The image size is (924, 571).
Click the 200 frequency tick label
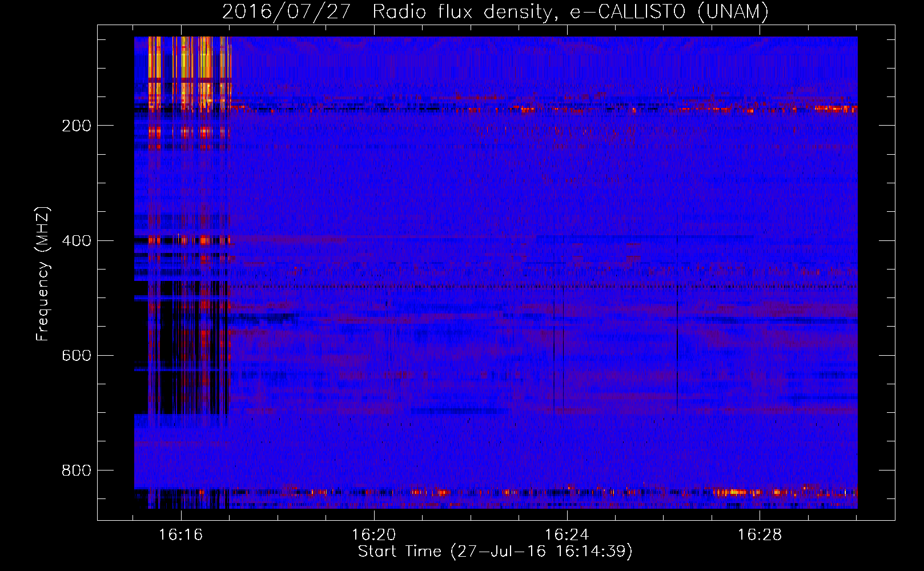tap(77, 126)
